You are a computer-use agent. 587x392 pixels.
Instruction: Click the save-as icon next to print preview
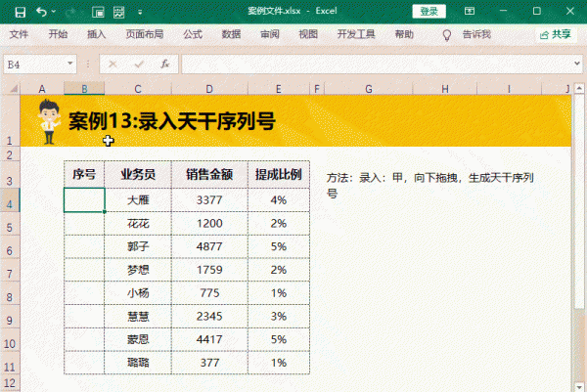pos(119,13)
